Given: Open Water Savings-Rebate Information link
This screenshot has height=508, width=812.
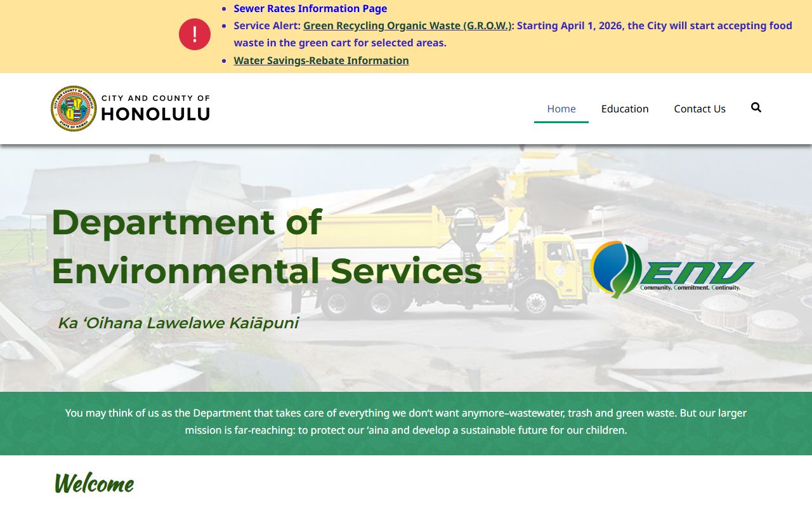Looking at the screenshot, I should click(321, 61).
